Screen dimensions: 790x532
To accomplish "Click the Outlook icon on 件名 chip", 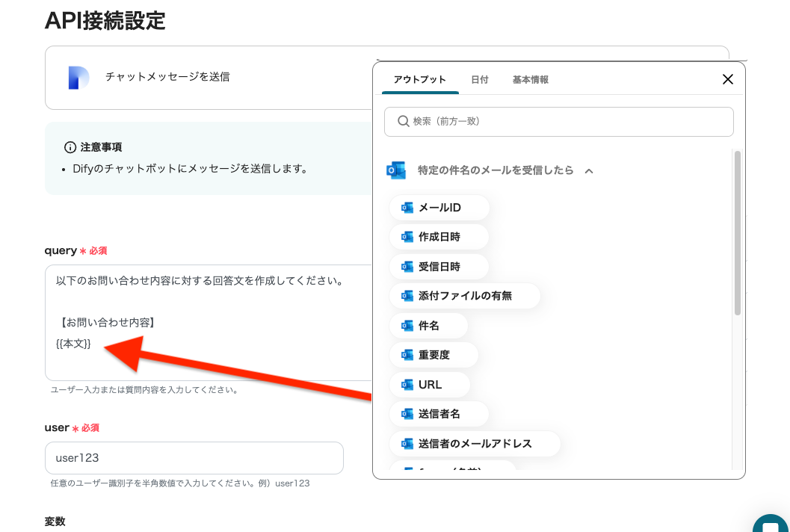I will pos(407,326).
